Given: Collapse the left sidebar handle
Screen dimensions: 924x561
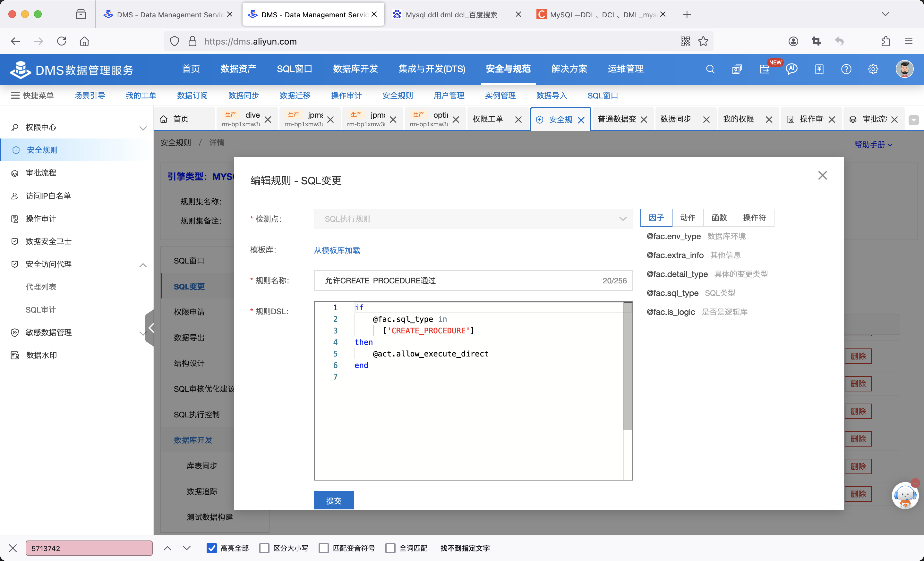Looking at the screenshot, I should click(x=150, y=328).
